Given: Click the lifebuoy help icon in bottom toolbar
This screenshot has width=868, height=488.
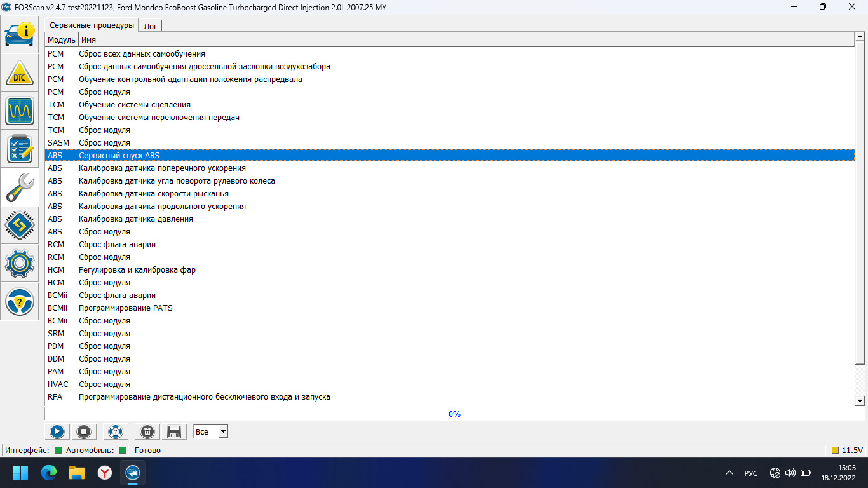Looking at the screenshot, I should (116, 432).
